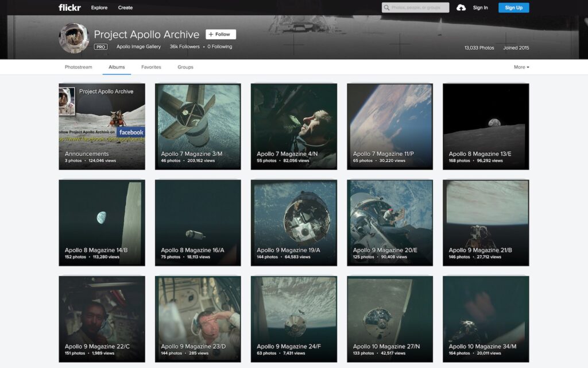588x368 pixels.
Task: Open the cloud upload icon
Action: (462, 7)
